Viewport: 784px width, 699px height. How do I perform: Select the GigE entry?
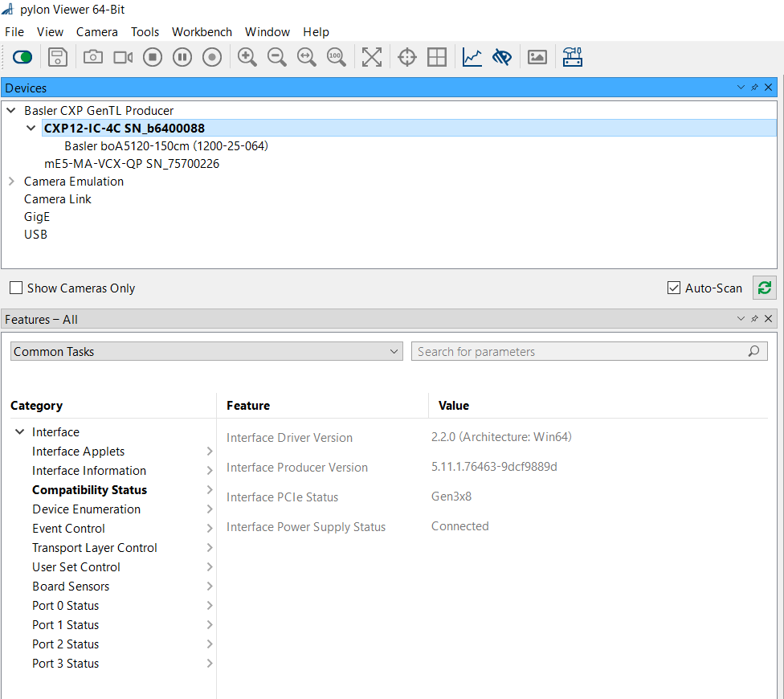coord(37,216)
